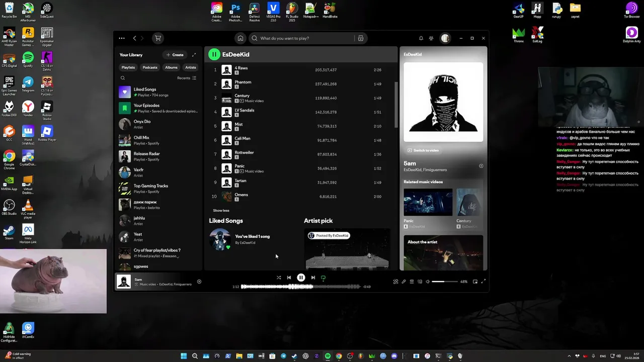
Task: Open the DJ/mix wand icon in player bar
Action: click(395, 282)
